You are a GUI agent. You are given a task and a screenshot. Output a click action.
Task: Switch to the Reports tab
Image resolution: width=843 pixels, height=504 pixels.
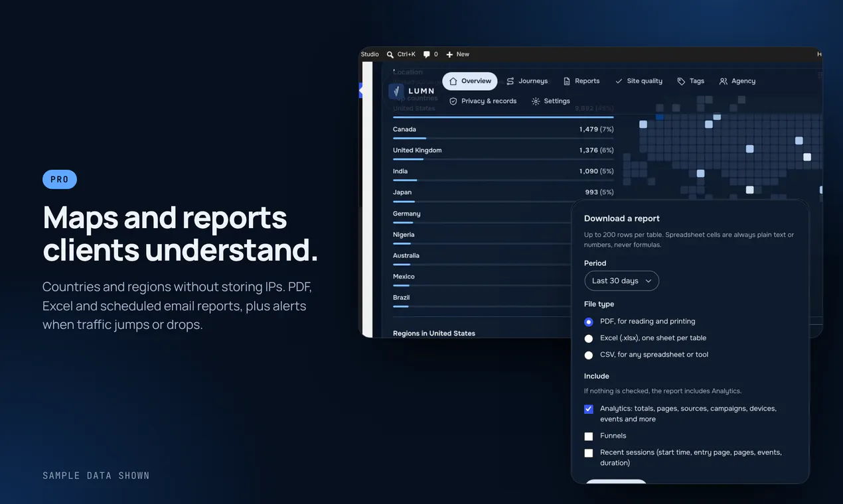(x=581, y=81)
